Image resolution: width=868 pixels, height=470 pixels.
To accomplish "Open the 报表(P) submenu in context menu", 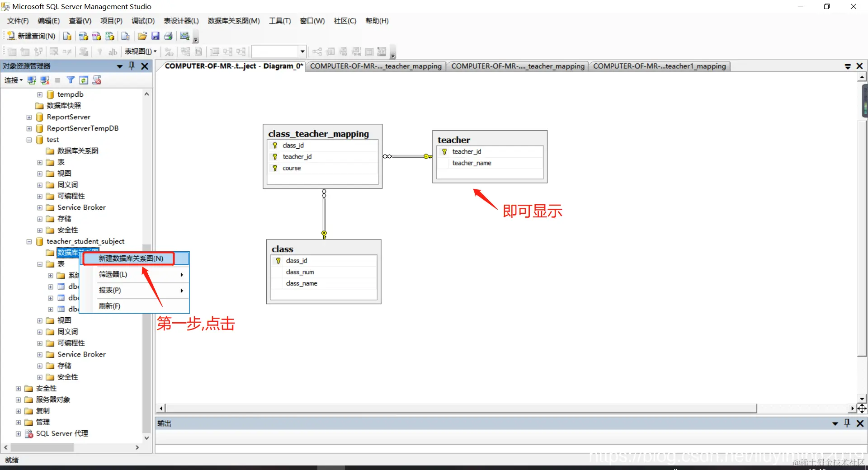I will click(x=134, y=290).
